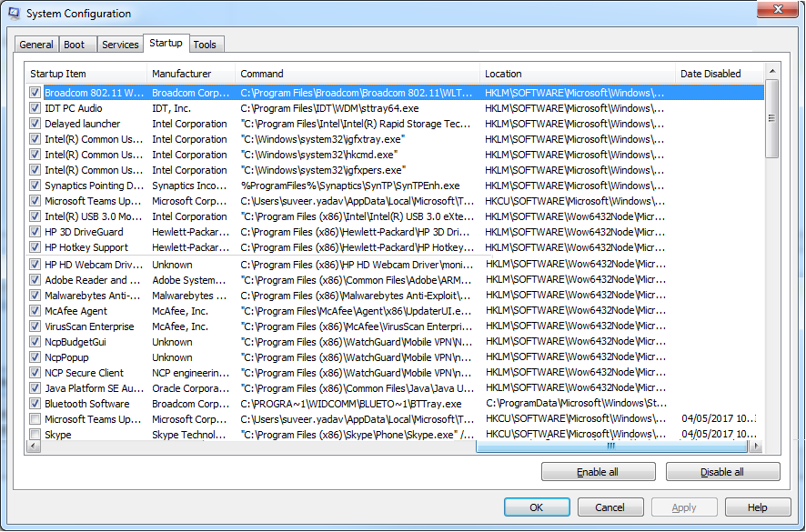
Task: Click the Oracle Corpora... manufacturer cell
Action: 190,388
